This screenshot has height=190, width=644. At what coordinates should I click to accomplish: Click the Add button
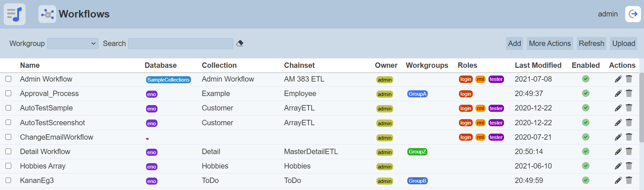point(514,44)
